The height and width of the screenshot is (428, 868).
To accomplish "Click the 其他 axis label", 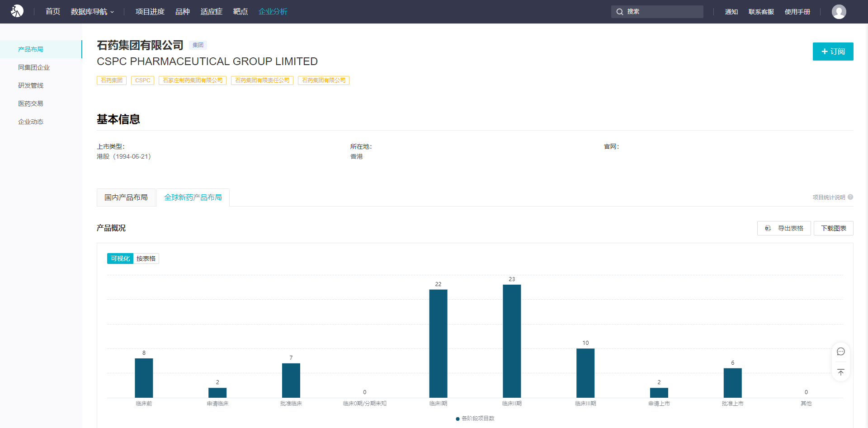I will [x=806, y=404].
